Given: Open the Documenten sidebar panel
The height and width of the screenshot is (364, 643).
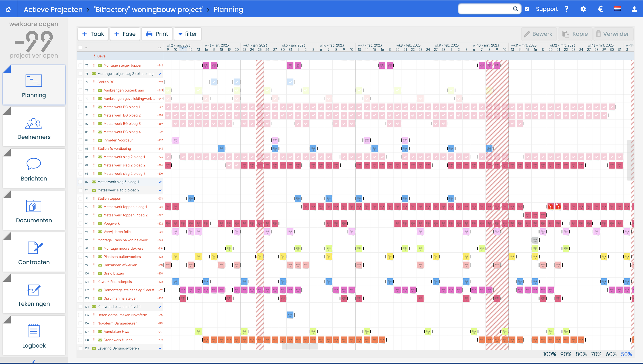Looking at the screenshot, I should coord(34,210).
